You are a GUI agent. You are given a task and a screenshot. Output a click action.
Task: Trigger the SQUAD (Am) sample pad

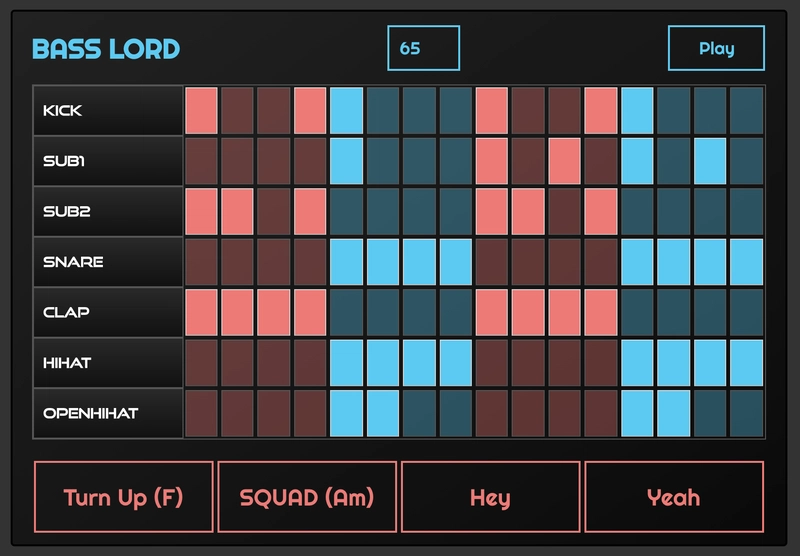point(307,497)
